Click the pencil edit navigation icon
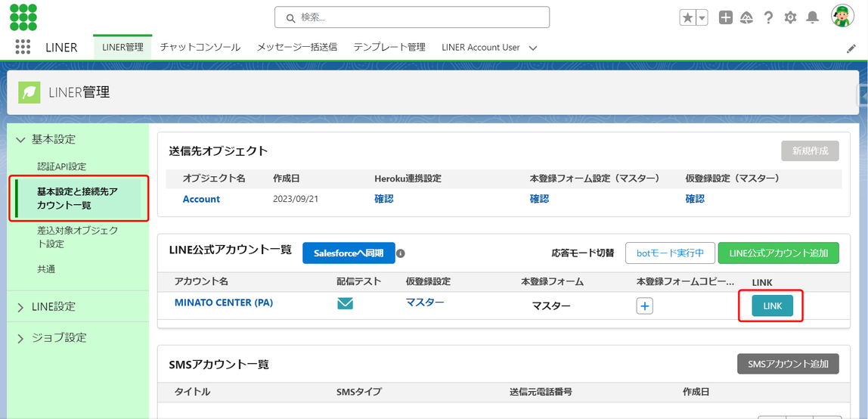This screenshot has width=868, height=419. [x=851, y=48]
